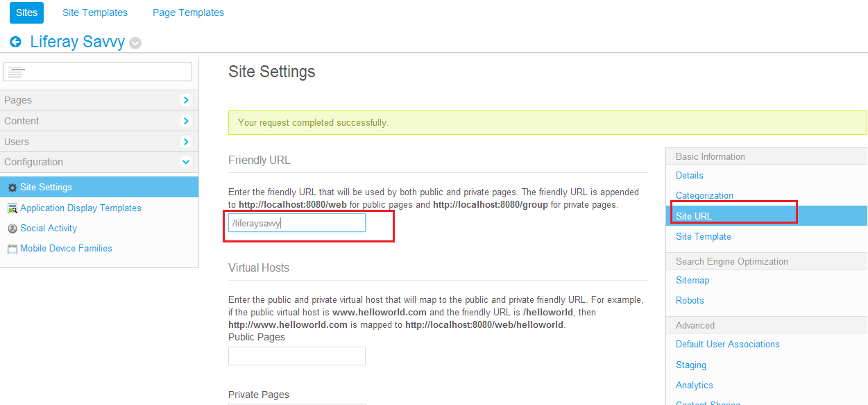The height and width of the screenshot is (405, 868).
Task: Click the Public Pages label
Action: (x=257, y=337)
